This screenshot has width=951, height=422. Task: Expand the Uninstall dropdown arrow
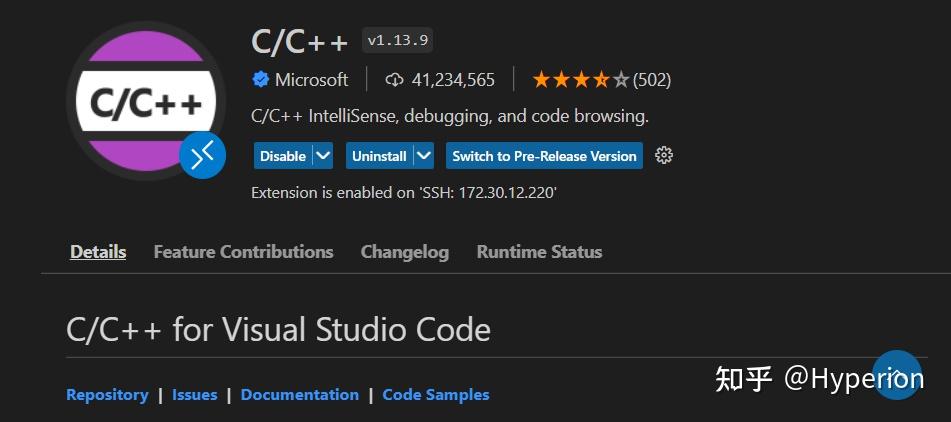coord(424,156)
